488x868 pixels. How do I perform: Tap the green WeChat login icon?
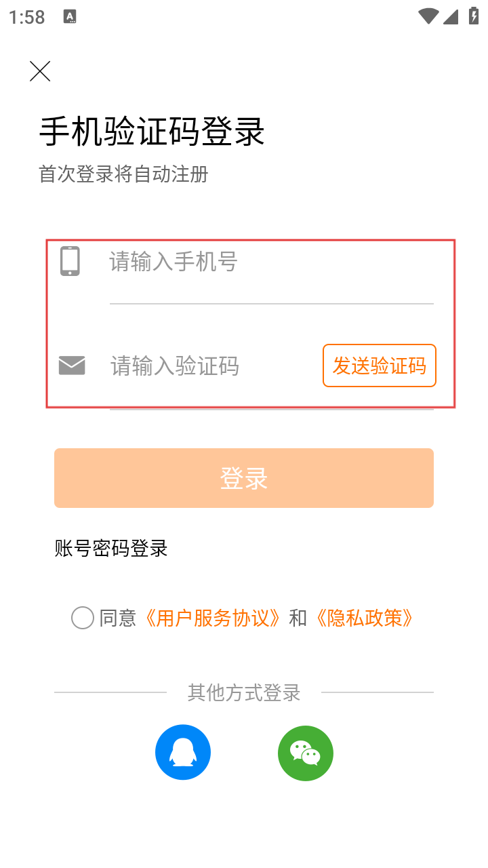click(x=306, y=753)
